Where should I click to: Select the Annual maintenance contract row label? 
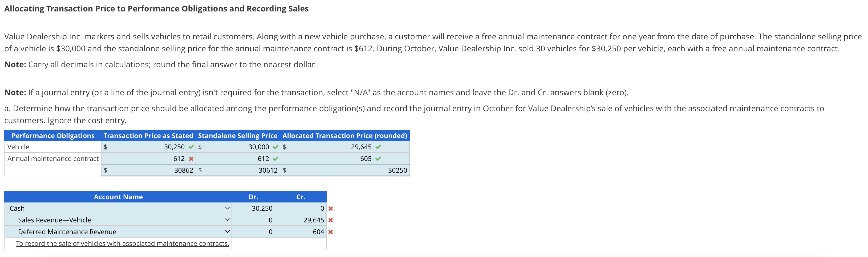(52, 159)
